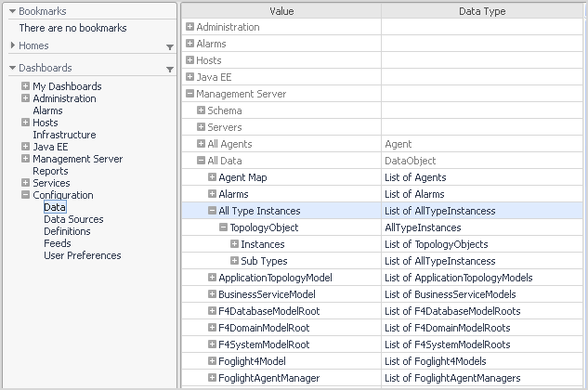Expand My Dashboards in the sidebar
Screen dimensions: 588x390
25,86
